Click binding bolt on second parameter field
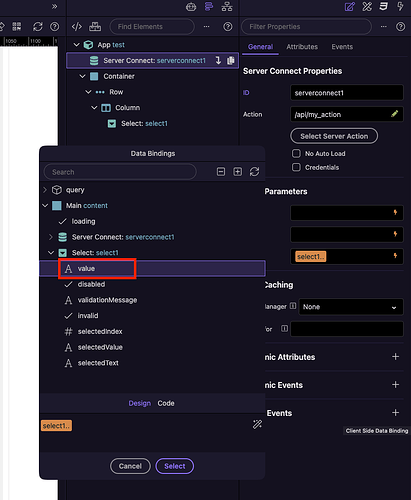This screenshot has height=500, width=411. tap(395, 234)
